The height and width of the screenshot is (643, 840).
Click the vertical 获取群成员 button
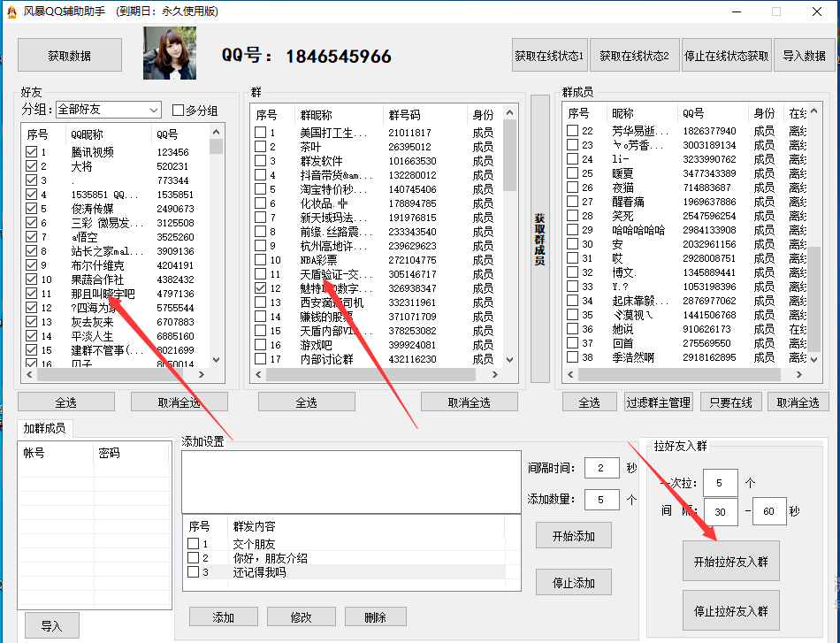tap(540, 239)
